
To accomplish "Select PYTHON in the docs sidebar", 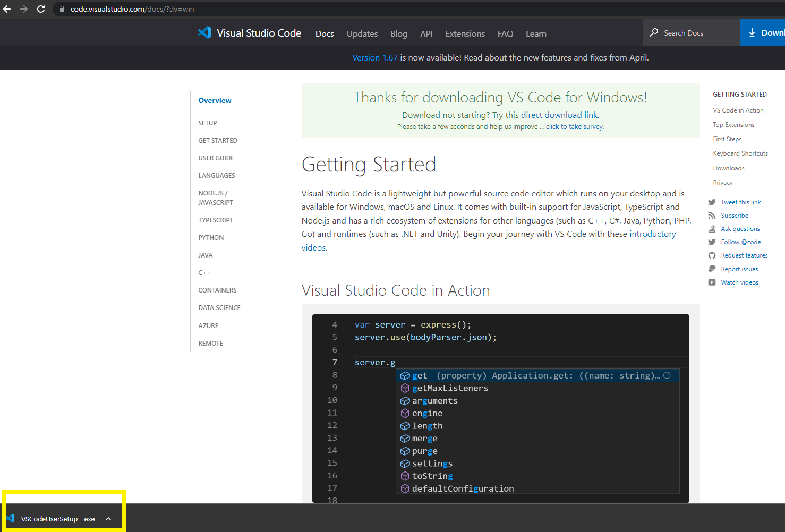I will tap(211, 238).
